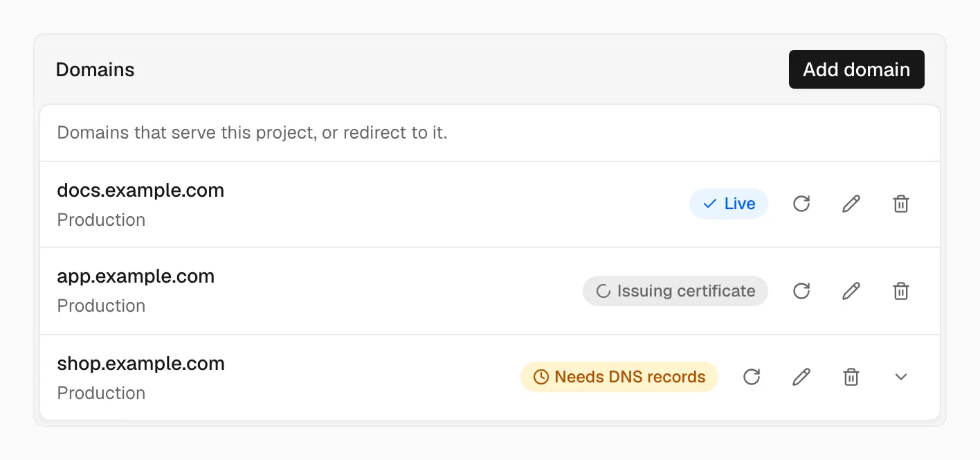980x460 pixels.
Task: Click Production label under docs.example.com
Action: pos(101,220)
